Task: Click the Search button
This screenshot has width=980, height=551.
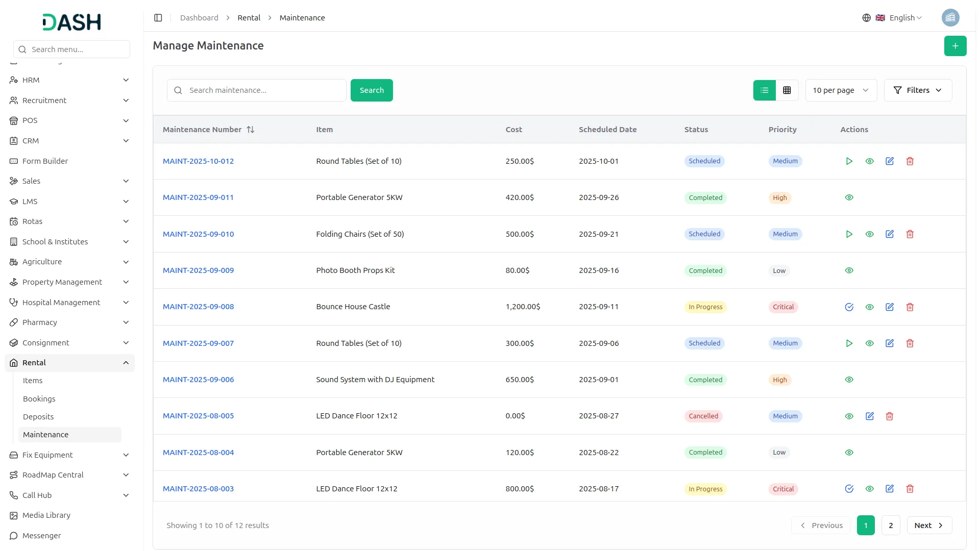Action: click(372, 90)
